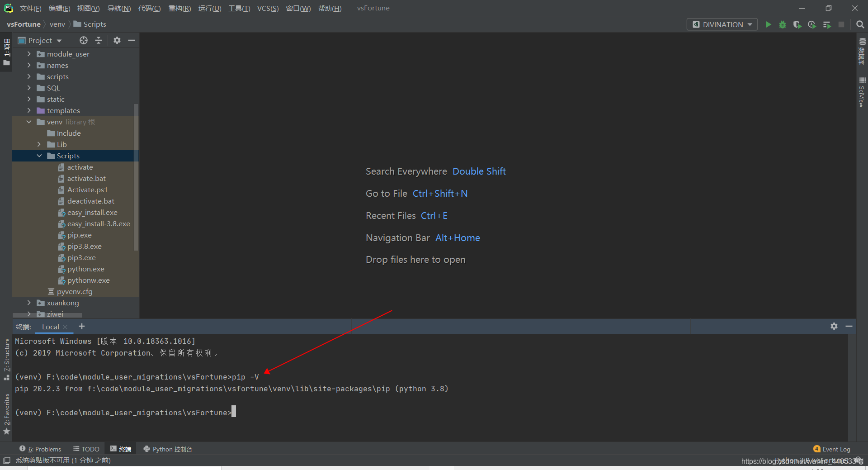Toggle the Structure side panel
The height and width of the screenshot is (470, 868).
(6, 359)
